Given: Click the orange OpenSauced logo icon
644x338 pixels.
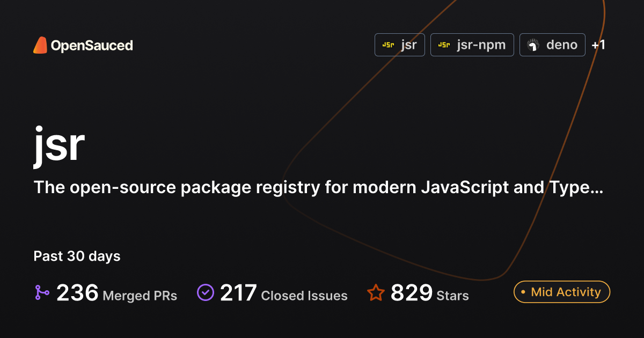Looking at the screenshot, I should (40, 46).
